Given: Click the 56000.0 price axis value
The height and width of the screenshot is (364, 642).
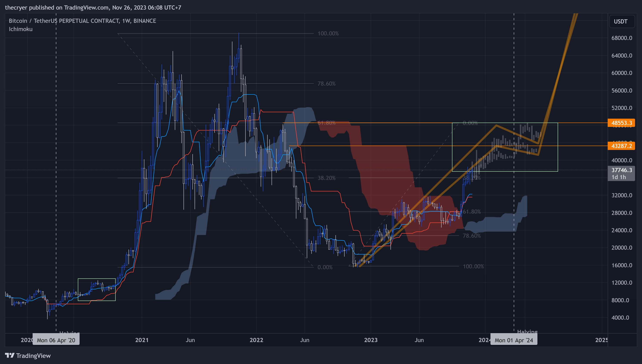Looking at the screenshot, I should tap(622, 90).
